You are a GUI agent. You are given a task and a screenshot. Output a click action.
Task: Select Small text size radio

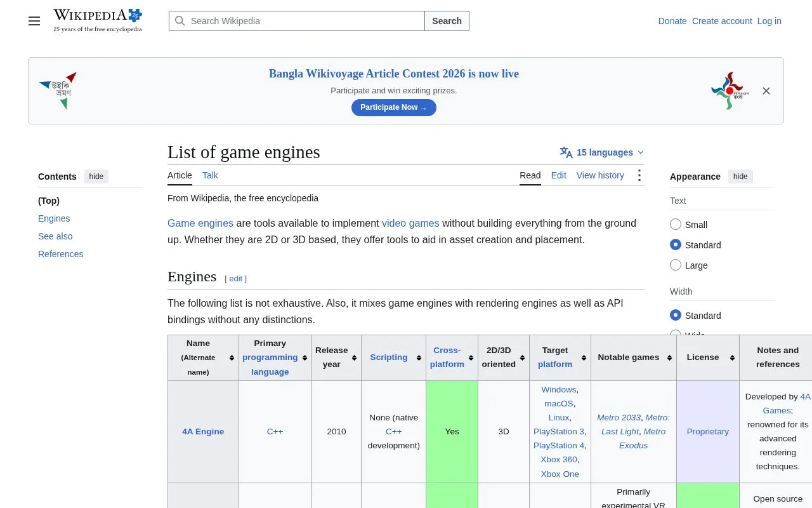pos(676,224)
